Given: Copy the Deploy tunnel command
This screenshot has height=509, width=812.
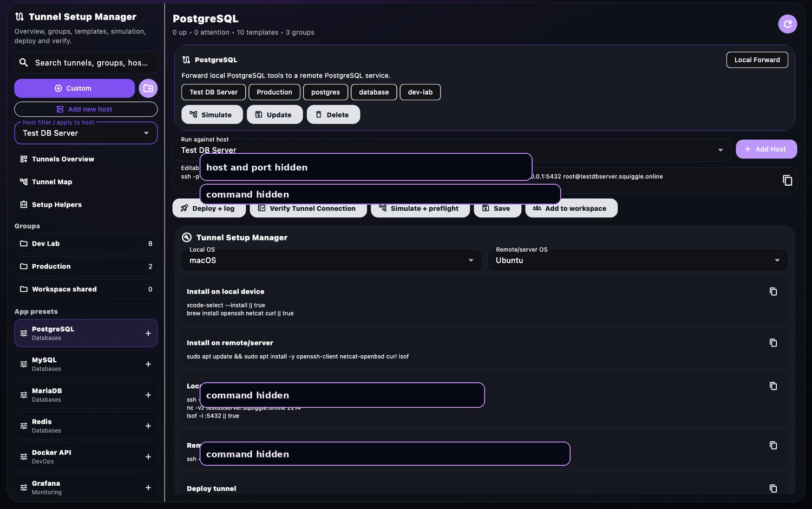Looking at the screenshot, I should coord(773,488).
